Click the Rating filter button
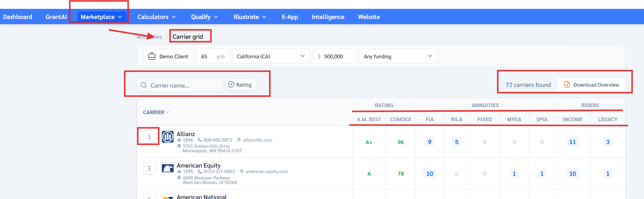Screen dimensions: 644x199 [x=241, y=85]
